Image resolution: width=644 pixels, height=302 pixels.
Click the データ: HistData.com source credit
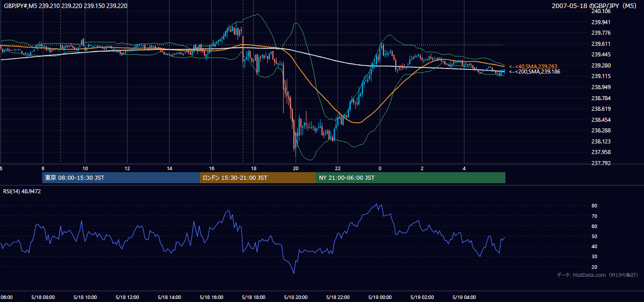(x=597, y=275)
